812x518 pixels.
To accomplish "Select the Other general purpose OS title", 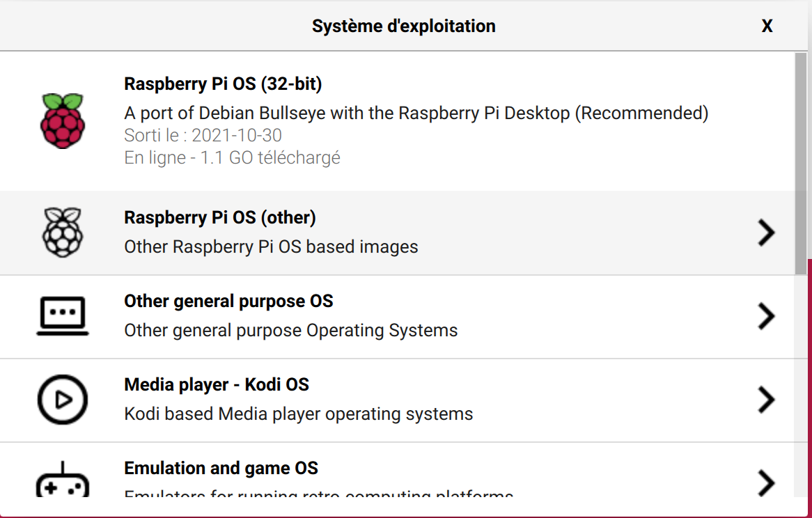I will point(228,301).
